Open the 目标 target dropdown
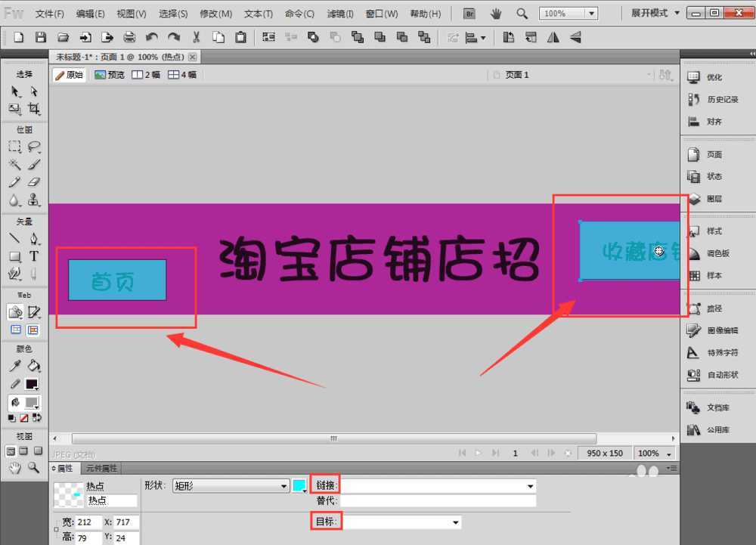Screen dimensions: 756x545 [x=456, y=522]
